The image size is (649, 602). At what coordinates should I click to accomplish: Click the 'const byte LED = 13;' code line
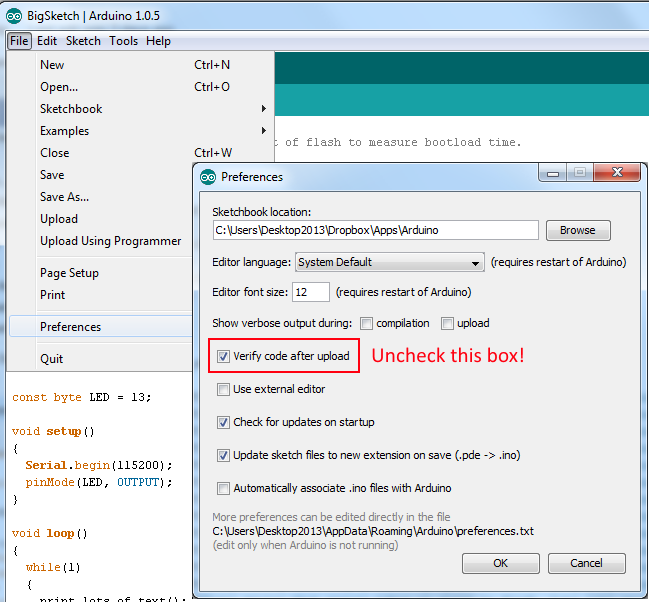(x=82, y=397)
